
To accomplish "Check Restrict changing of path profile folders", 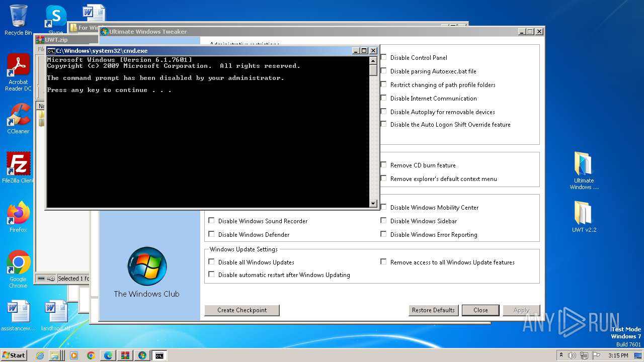I will [383, 84].
